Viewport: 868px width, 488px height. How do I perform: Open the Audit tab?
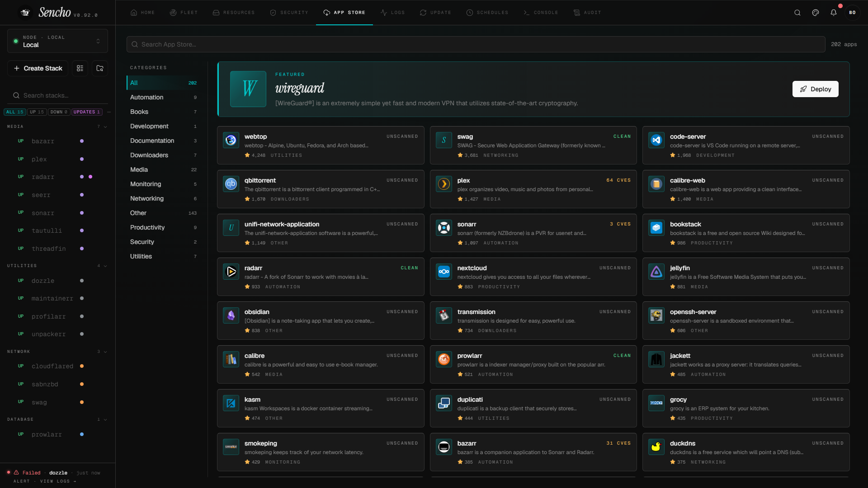[587, 13]
